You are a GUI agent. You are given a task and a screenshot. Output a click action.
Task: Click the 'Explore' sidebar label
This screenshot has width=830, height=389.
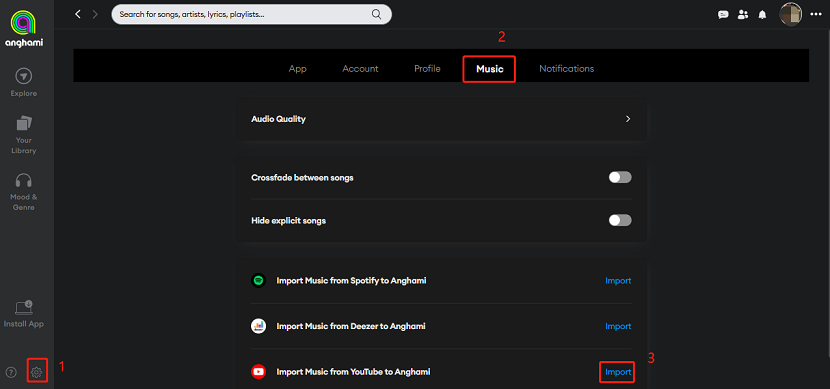click(24, 94)
